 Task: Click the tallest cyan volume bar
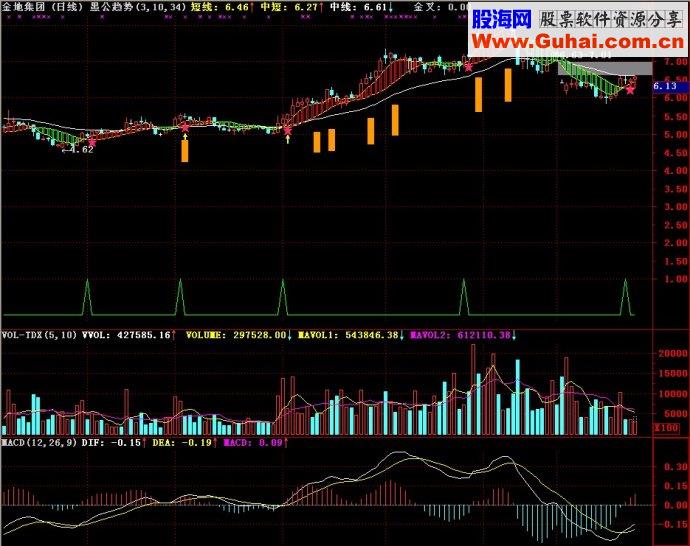coord(518,397)
